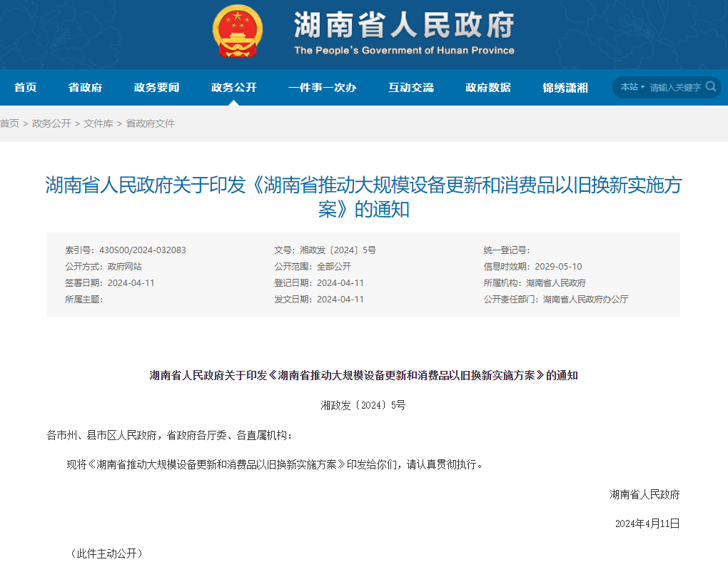Image resolution: width=728 pixels, height=577 pixels.
Task: Visit the 锦绣潇湘 navigation item
Action: tap(565, 88)
